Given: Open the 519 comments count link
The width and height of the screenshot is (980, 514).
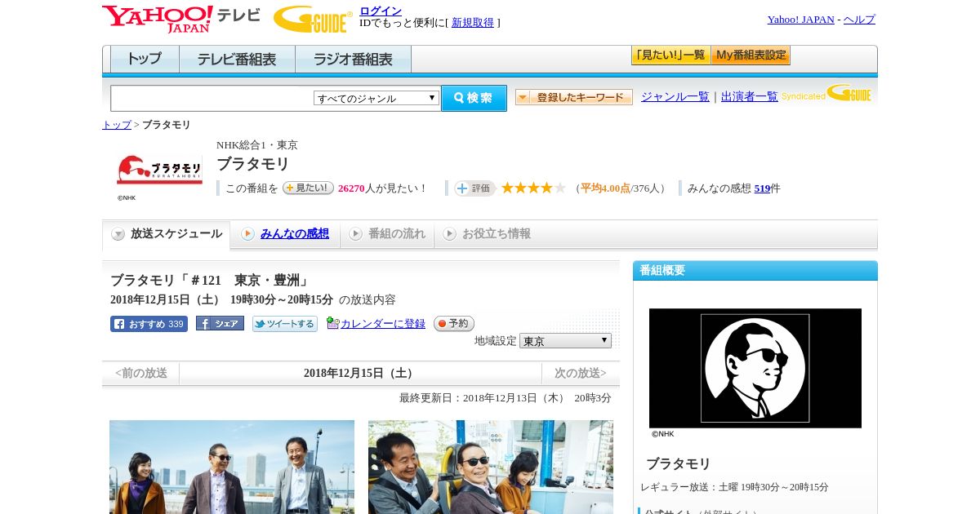Looking at the screenshot, I should [762, 188].
